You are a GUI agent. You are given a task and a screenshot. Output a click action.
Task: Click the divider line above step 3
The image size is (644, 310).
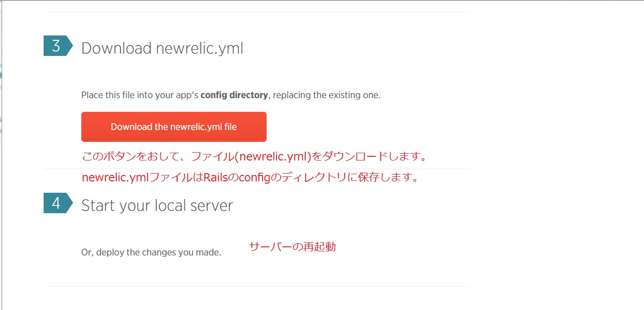(257, 11)
